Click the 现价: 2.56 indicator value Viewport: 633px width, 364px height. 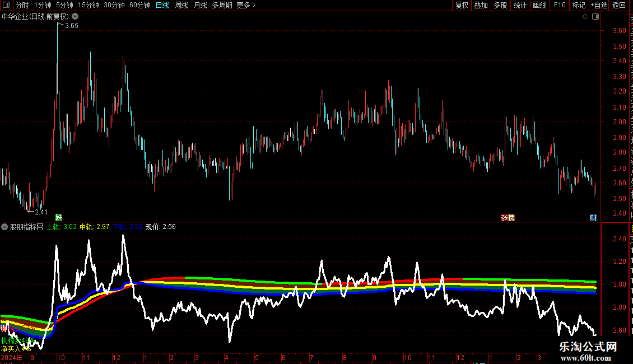[x=160, y=227]
